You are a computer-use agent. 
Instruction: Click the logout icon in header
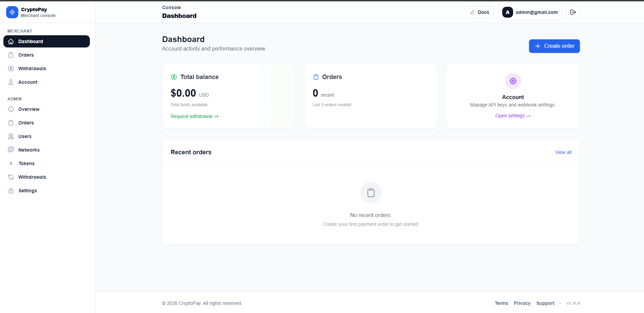573,12
